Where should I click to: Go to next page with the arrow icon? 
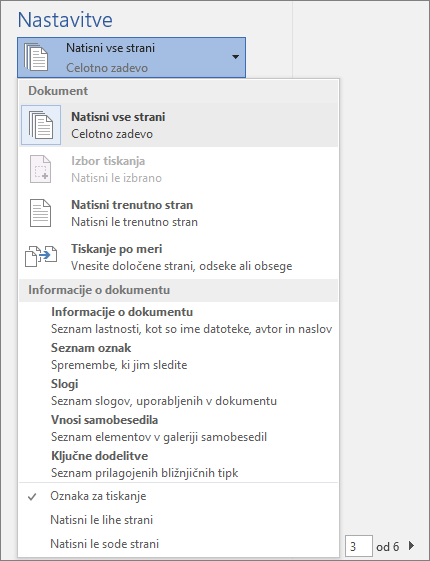click(411, 546)
